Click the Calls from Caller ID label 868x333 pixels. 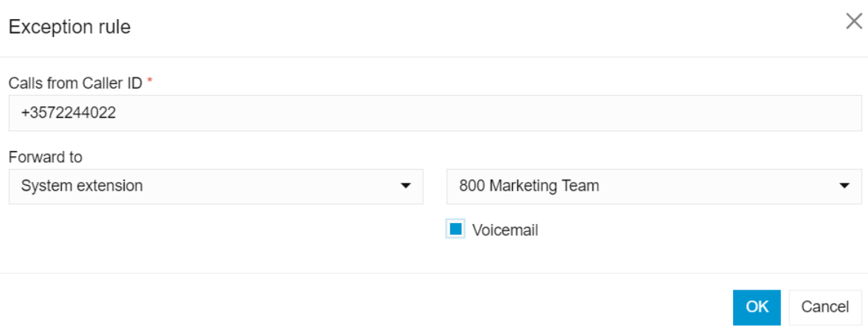pos(75,83)
